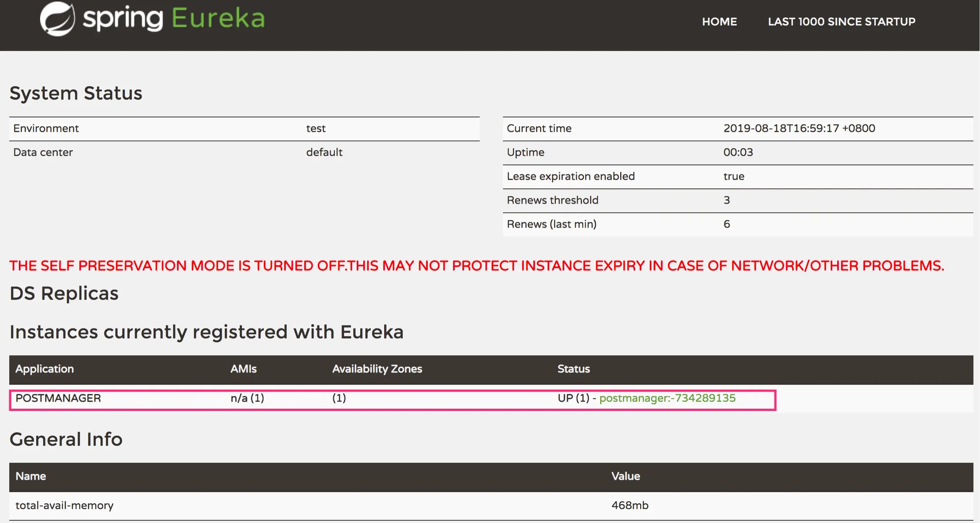Click the Status column header
The height and width of the screenshot is (523, 980).
click(573, 369)
